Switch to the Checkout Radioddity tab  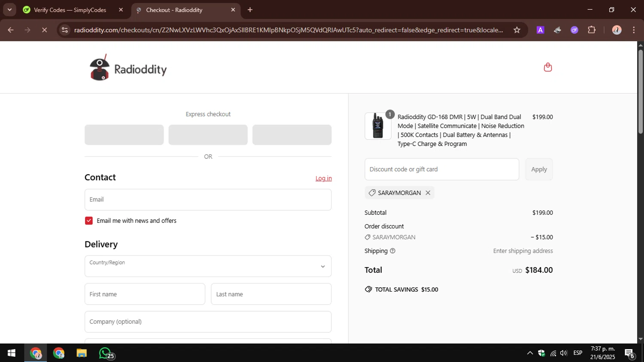click(174, 10)
